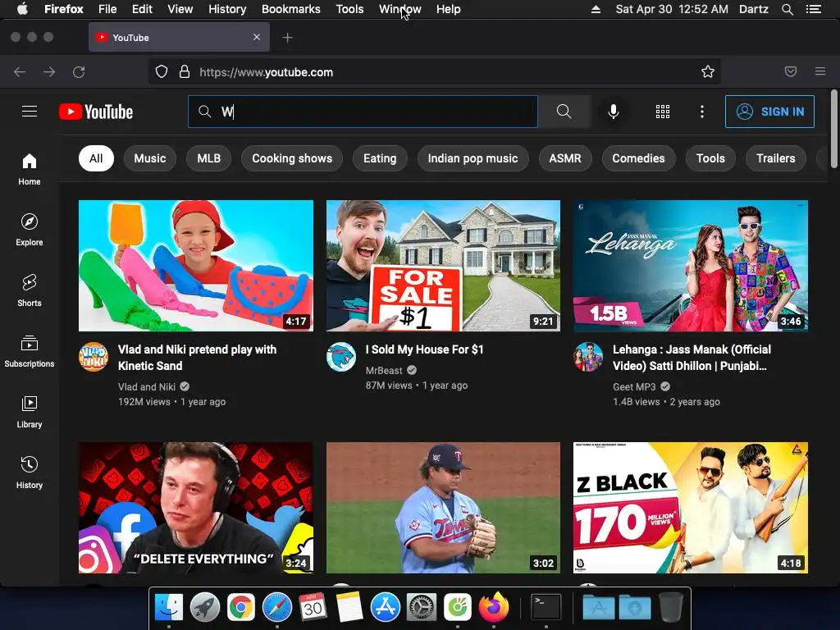This screenshot has width=840, height=630.
Task: Open Geet MP3 channel avatar
Action: point(588,357)
